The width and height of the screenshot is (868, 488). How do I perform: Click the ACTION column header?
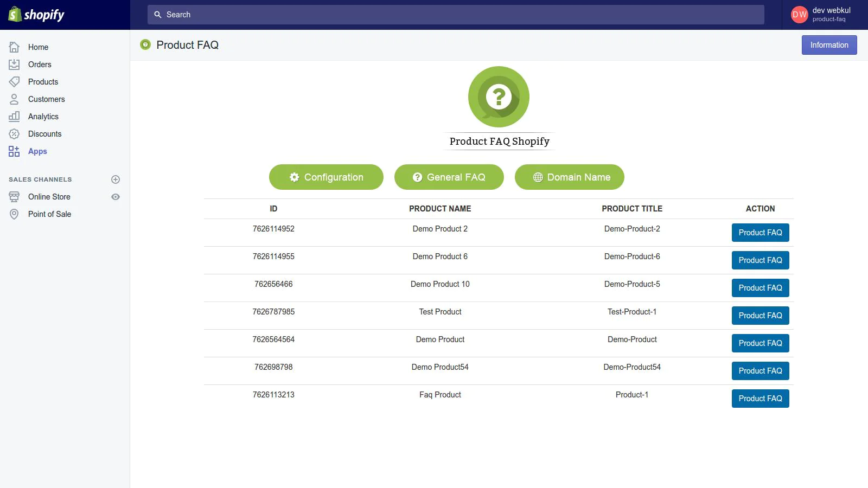pyautogui.click(x=760, y=209)
